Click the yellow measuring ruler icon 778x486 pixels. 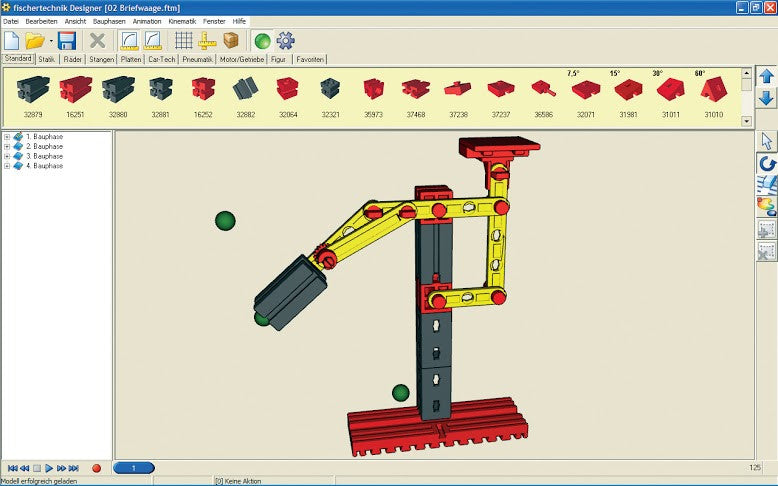(208, 41)
